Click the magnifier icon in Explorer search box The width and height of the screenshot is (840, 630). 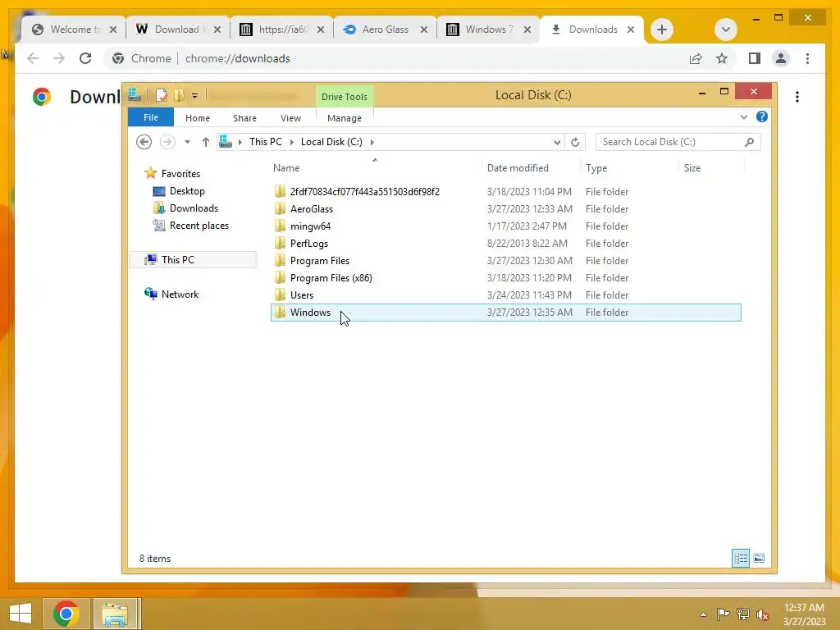click(x=750, y=142)
